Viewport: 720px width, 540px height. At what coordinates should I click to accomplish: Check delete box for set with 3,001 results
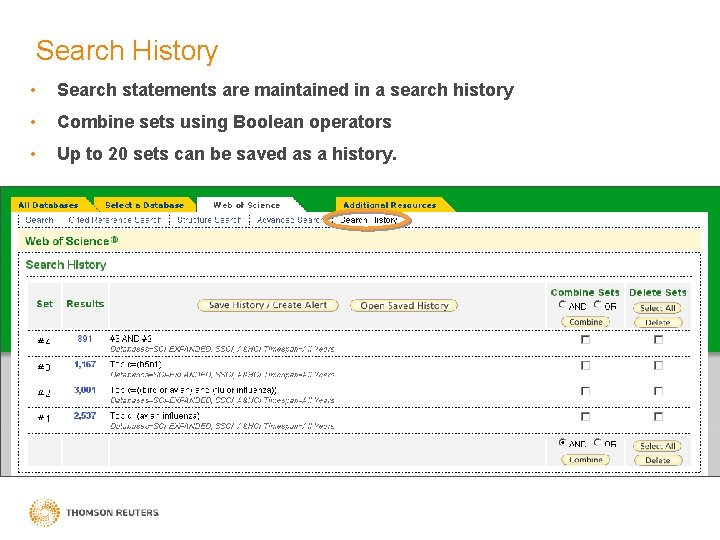(658, 391)
